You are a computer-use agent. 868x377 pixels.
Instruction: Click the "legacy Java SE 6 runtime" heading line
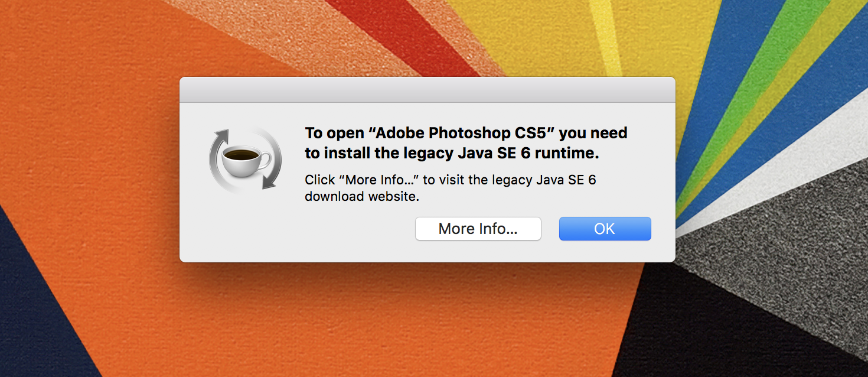coord(452,153)
